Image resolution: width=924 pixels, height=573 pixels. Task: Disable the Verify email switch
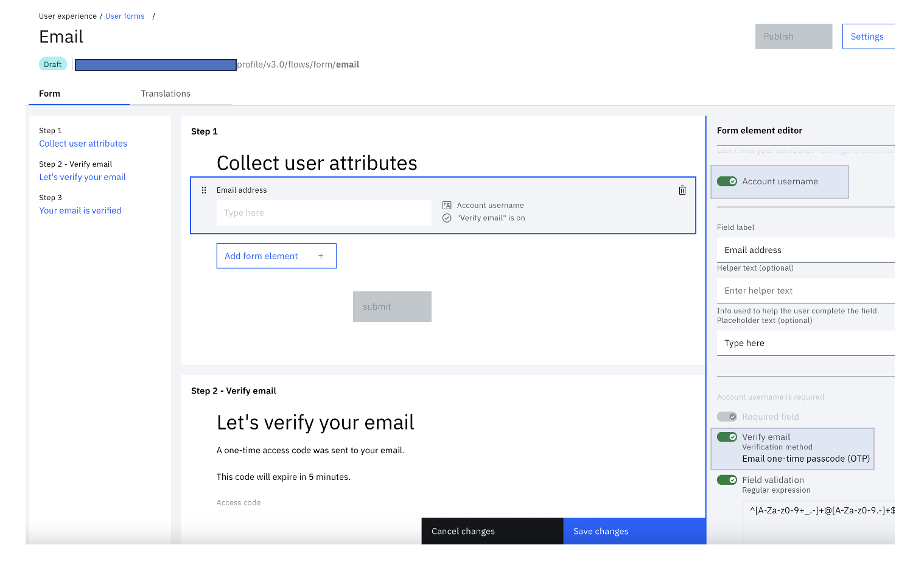(727, 437)
